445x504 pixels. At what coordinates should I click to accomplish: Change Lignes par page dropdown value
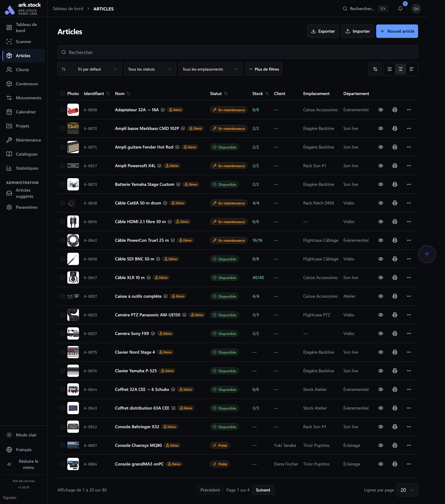click(407, 490)
